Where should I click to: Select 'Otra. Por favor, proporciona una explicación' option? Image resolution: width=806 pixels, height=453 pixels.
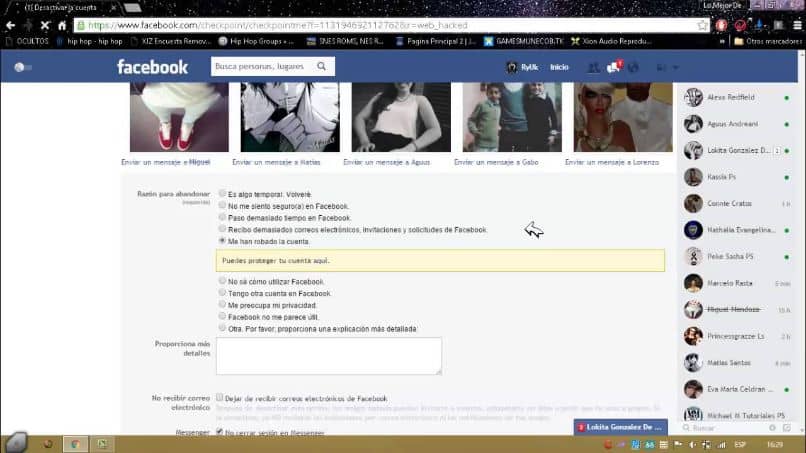(222, 328)
